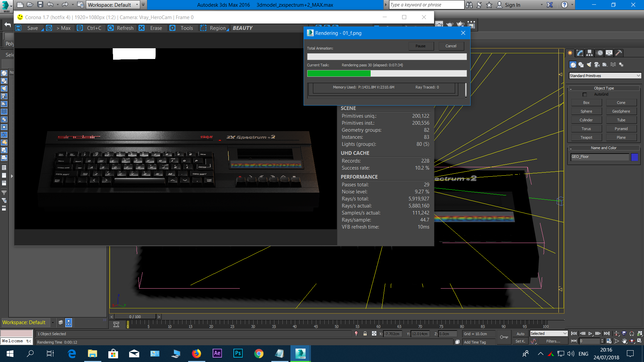Go to the start frame
The height and width of the screenshot is (362, 644).
pyautogui.click(x=574, y=334)
